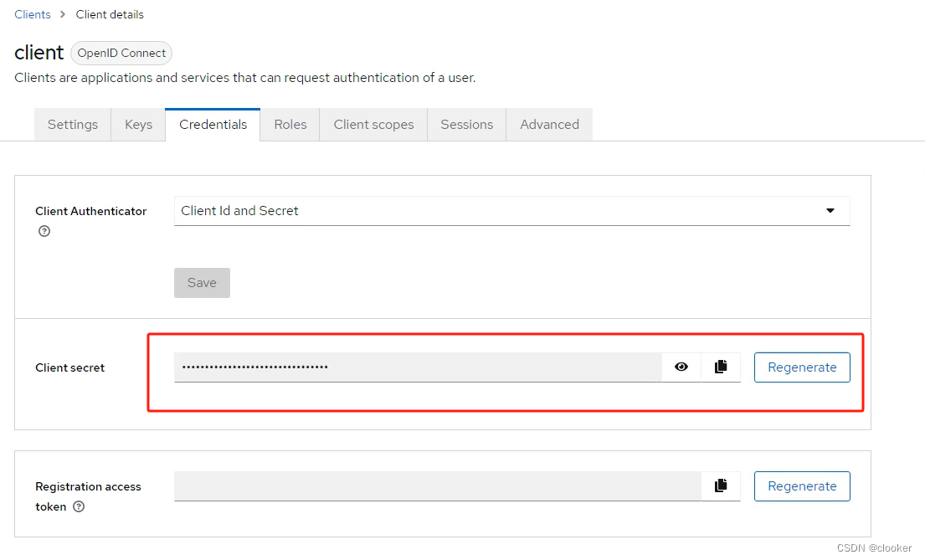Image resolution: width=925 pixels, height=560 pixels.
Task: View the Client scopes tab
Action: click(373, 124)
